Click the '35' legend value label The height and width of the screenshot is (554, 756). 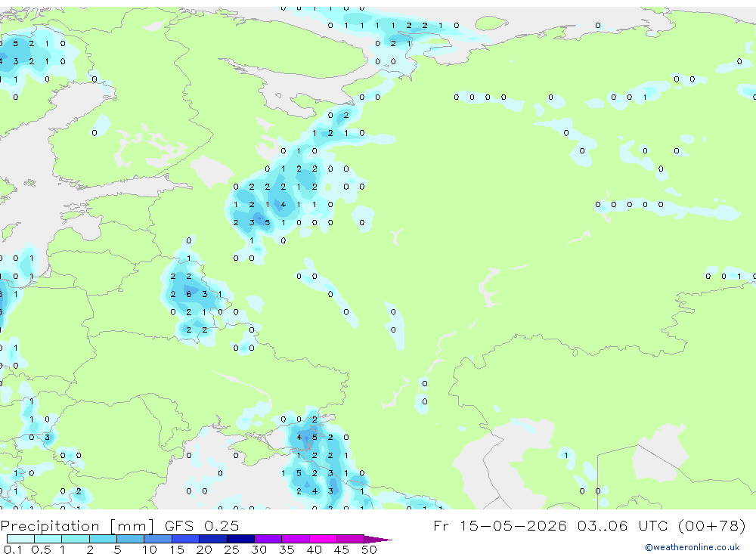click(287, 549)
